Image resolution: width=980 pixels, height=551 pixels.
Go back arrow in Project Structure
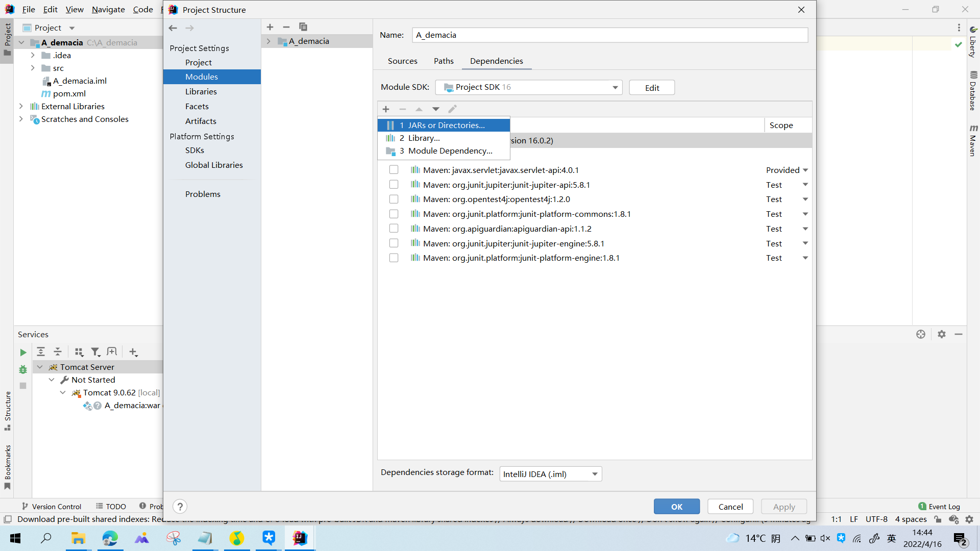point(173,28)
